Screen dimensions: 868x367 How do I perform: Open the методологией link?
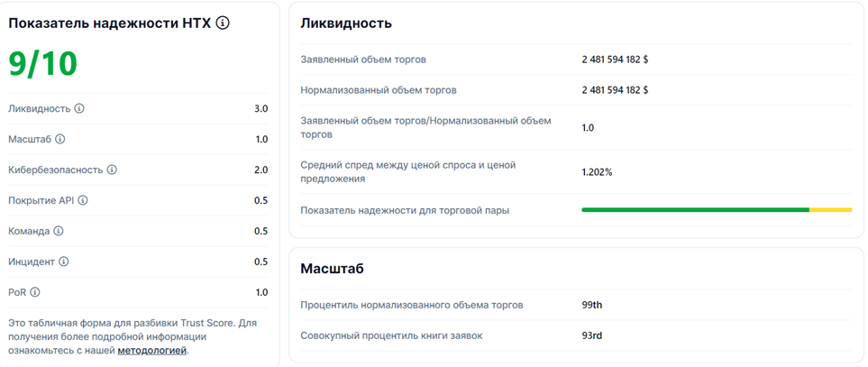[152, 351]
